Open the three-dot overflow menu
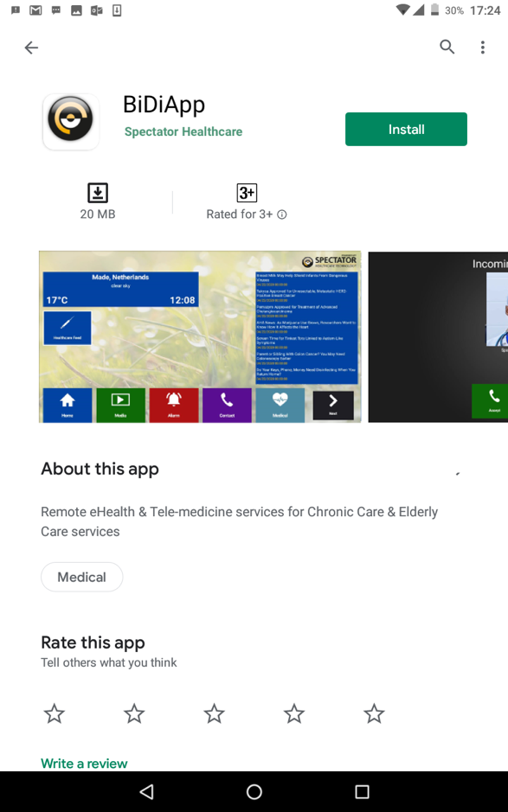The image size is (508, 812). click(x=483, y=48)
